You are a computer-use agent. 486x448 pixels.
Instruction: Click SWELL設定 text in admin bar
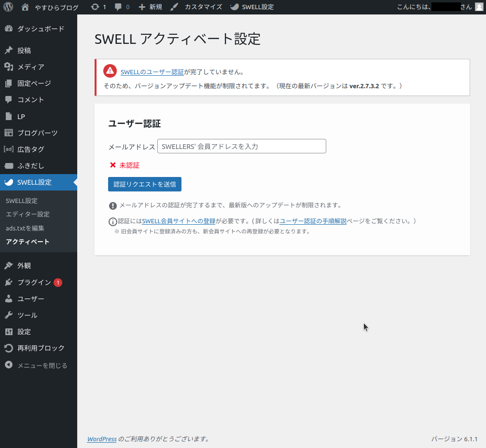(x=258, y=7)
